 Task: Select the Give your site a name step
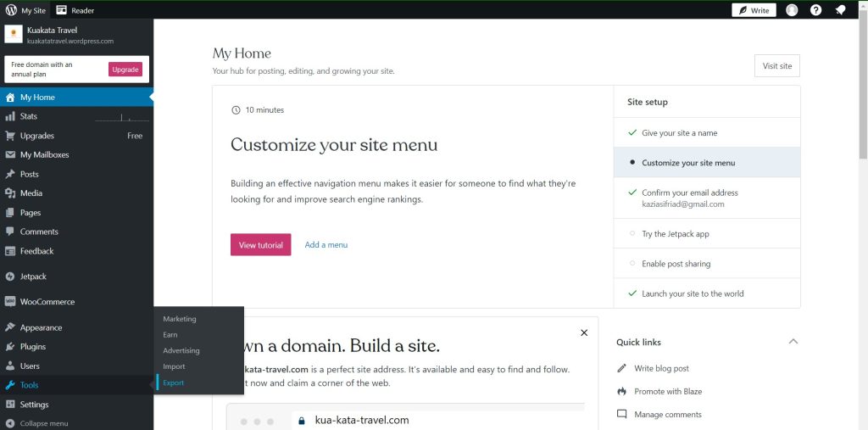(707, 133)
